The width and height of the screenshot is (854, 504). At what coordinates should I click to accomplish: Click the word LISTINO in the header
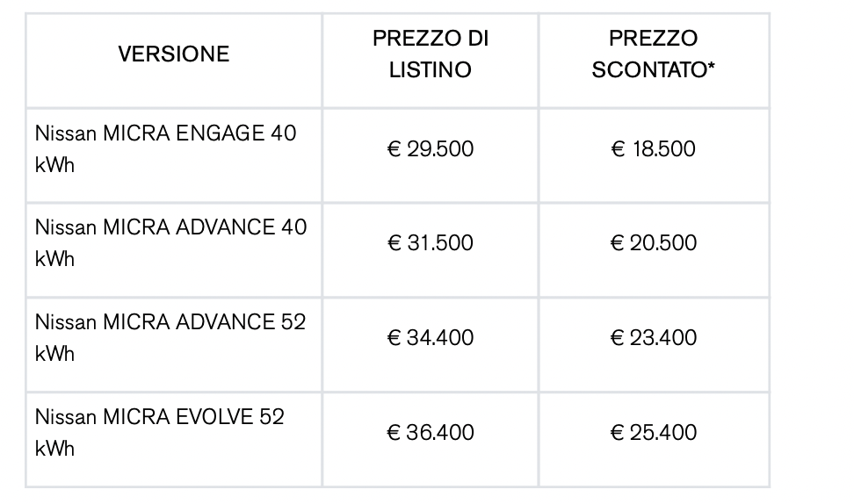[431, 70]
